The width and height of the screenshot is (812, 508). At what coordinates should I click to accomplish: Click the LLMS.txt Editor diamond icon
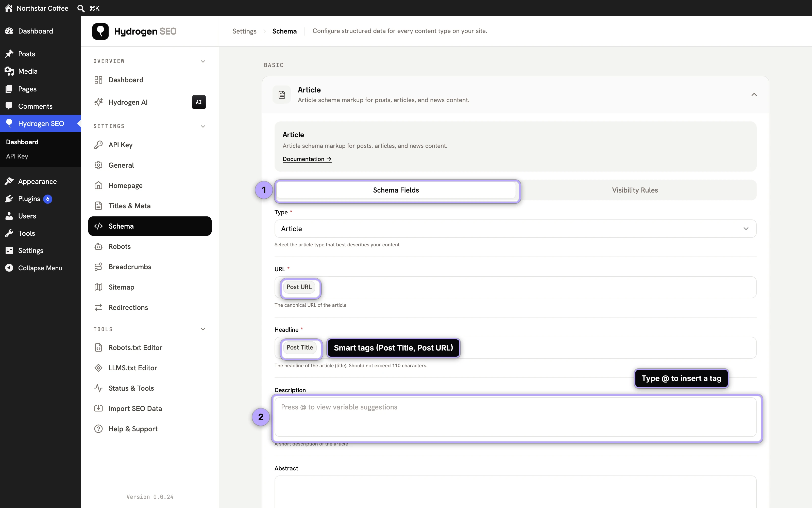tap(98, 368)
